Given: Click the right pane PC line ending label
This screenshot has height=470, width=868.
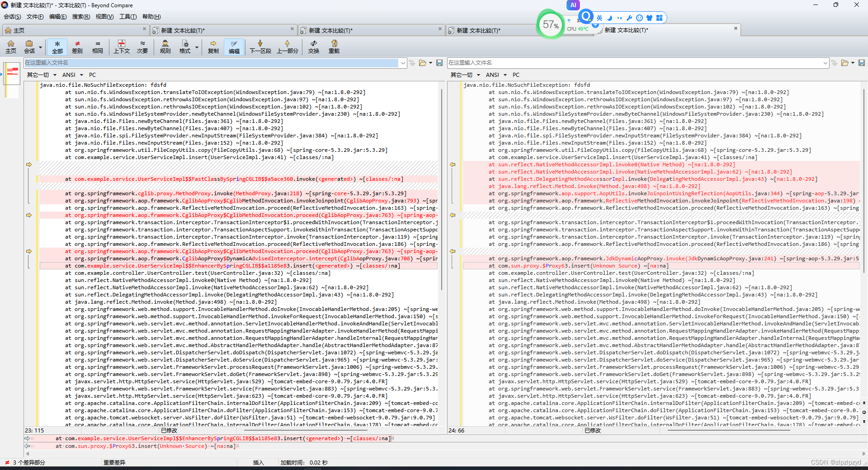Looking at the screenshot, I should (516, 75).
